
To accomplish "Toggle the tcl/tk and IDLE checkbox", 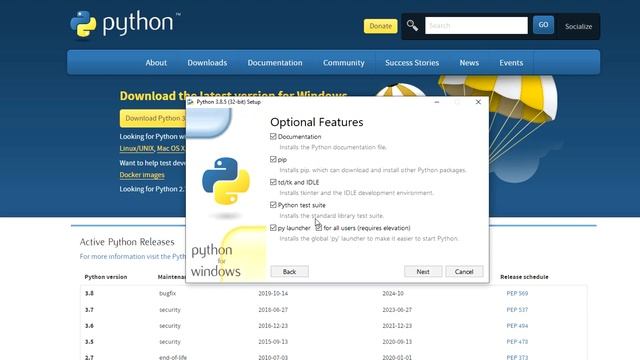I will (x=273, y=182).
